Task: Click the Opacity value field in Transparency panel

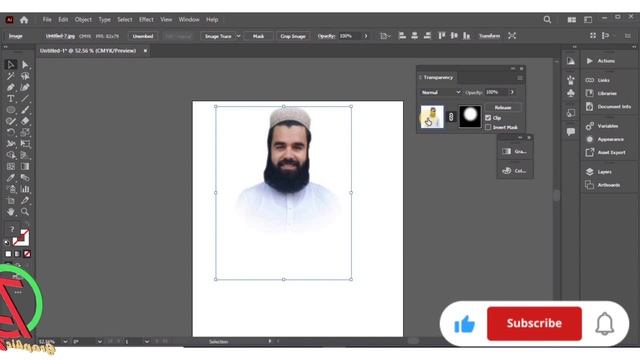Action: pyautogui.click(x=496, y=92)
